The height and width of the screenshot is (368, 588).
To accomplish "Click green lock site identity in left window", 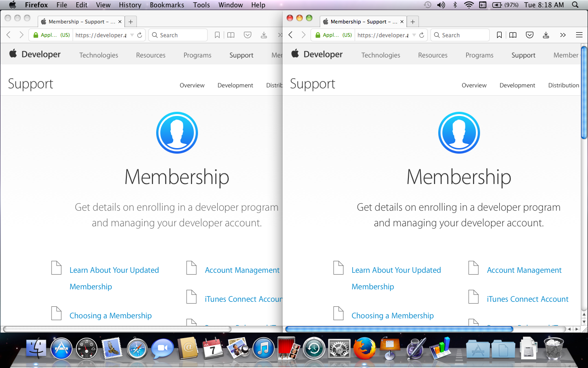I will (x=51, y=35).
